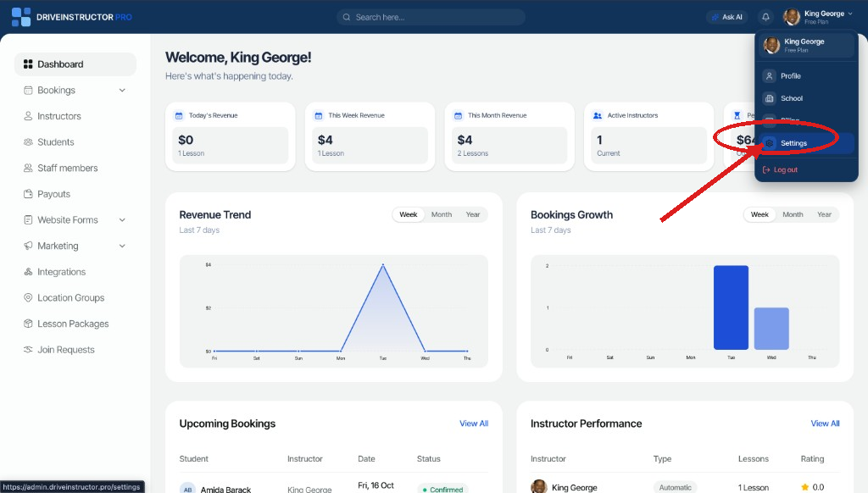Screen dimensions: 868x493
Task: Select Year in Revenue Trend range toggle
Action: click(473, 214)
